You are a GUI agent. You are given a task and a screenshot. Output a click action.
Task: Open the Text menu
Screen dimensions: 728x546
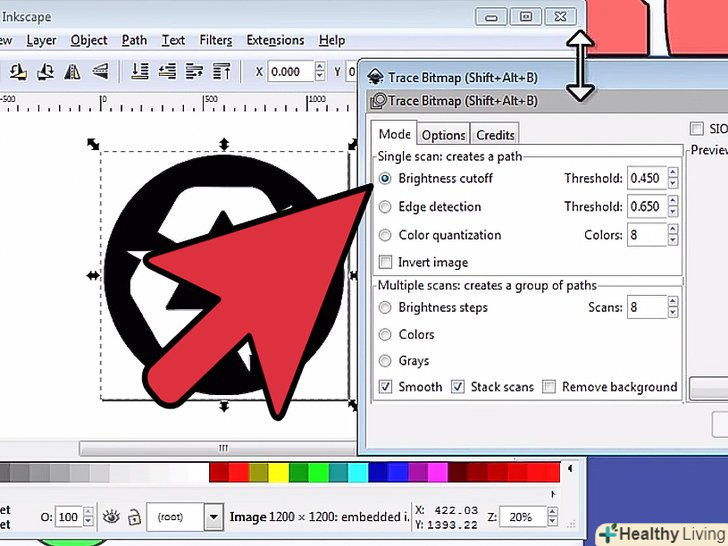(x=173, y=40)
